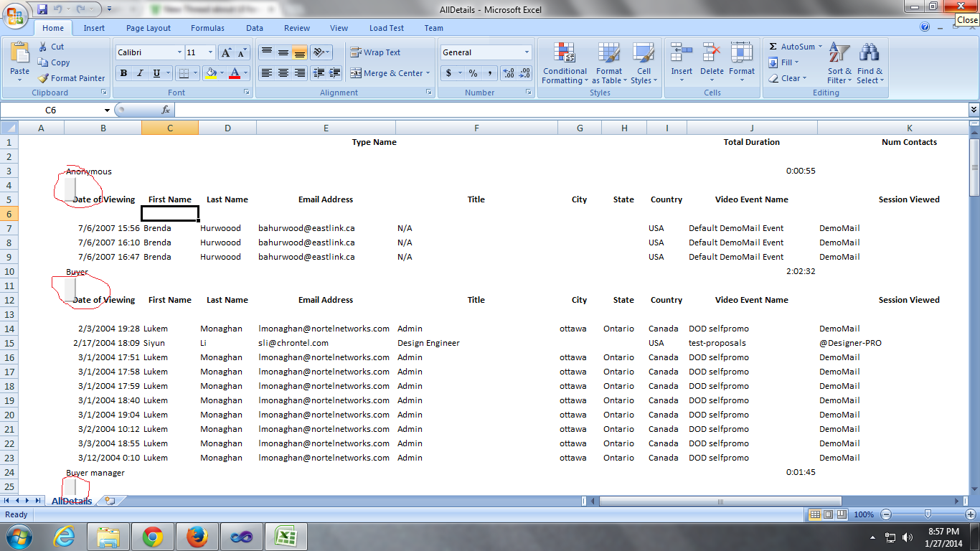Apply Percent Style
This screenshot has width=980, height=551.
473,73
